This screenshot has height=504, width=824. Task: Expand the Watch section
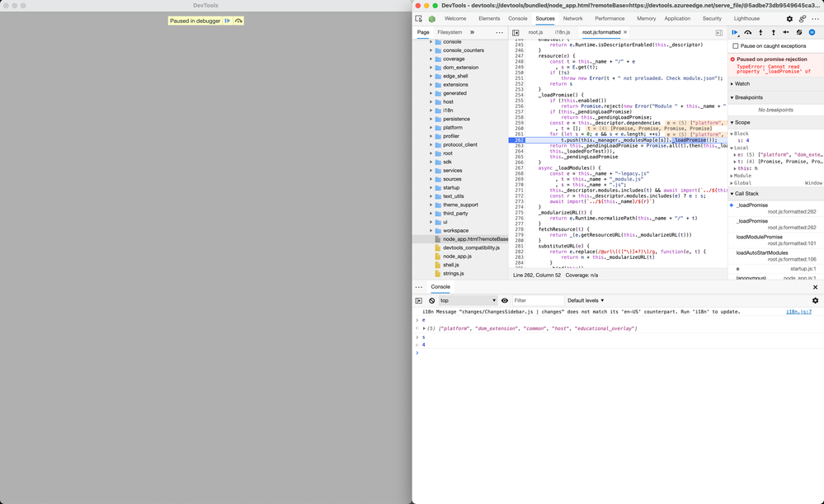(x=742, y=83)
